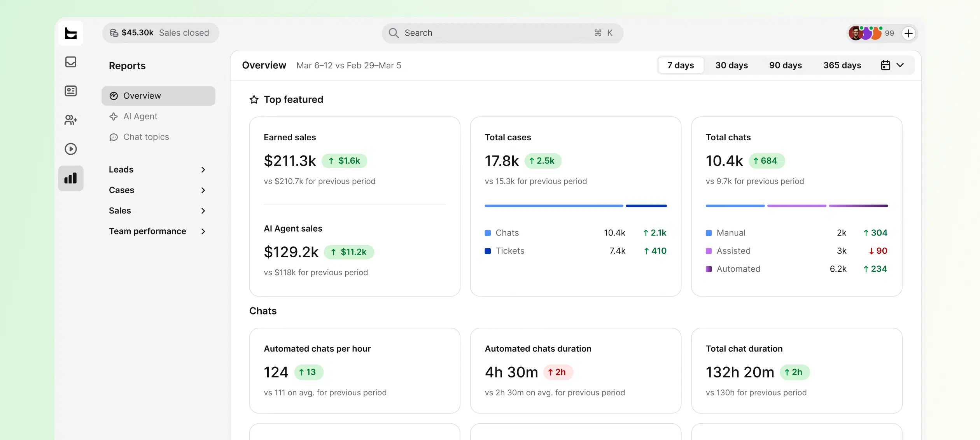Switch to the 30 days range
The height and width of the screenshot is (440, 980).
tap(731, 65)
